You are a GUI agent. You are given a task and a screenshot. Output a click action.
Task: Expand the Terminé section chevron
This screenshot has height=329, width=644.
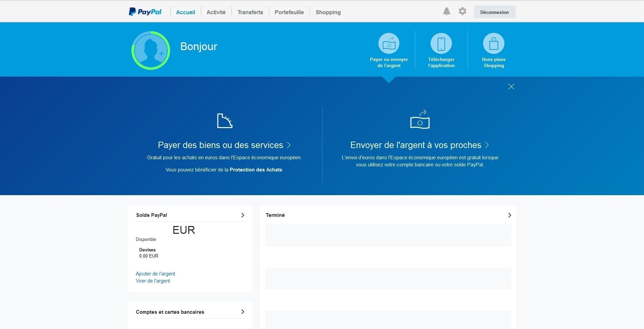coord(510,215)
